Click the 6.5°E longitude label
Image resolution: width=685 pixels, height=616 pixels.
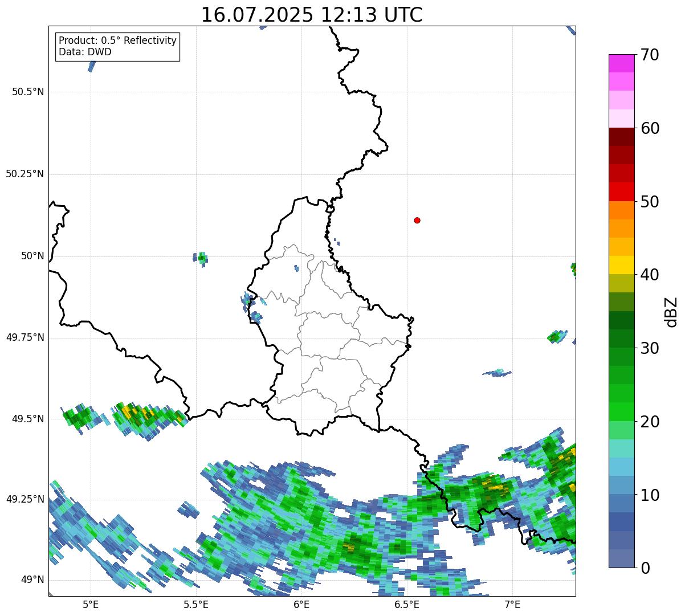coord(407,604)
